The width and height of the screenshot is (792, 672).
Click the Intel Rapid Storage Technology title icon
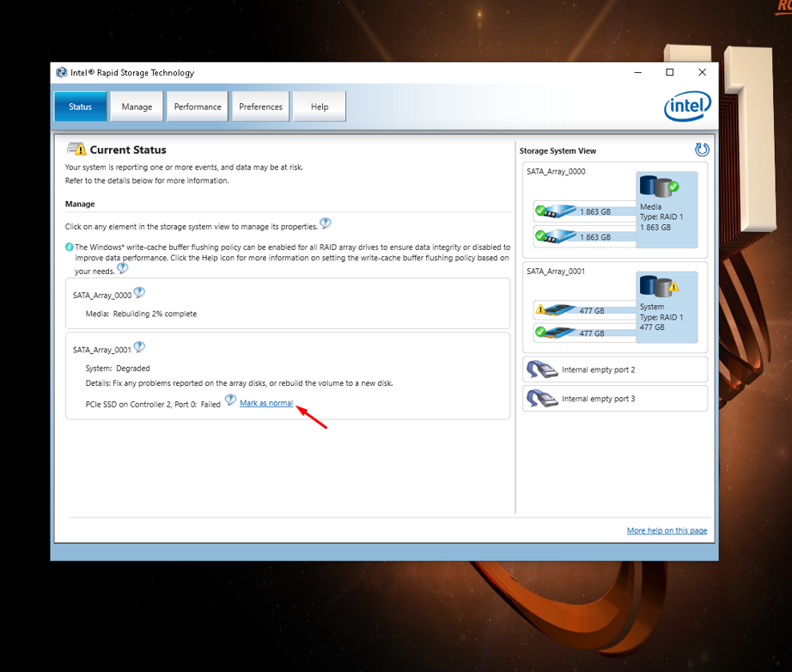coord(62,72)
